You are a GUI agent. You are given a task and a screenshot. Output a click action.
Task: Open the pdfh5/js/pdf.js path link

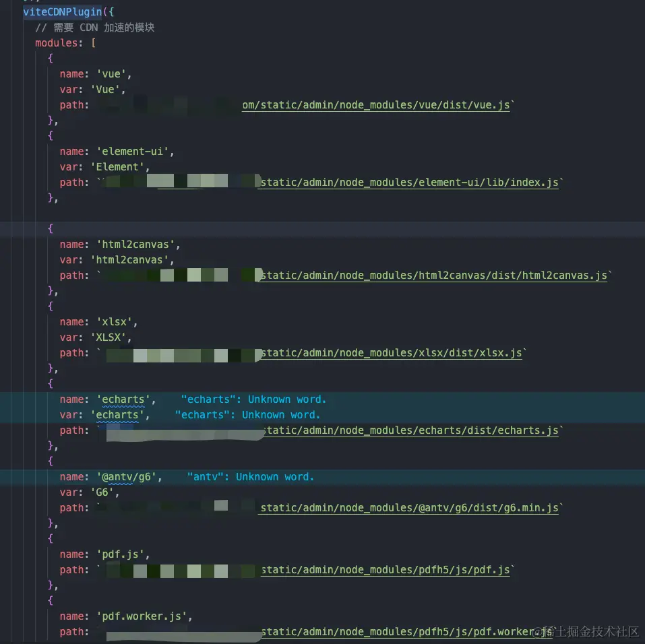[x=386, y=570]
